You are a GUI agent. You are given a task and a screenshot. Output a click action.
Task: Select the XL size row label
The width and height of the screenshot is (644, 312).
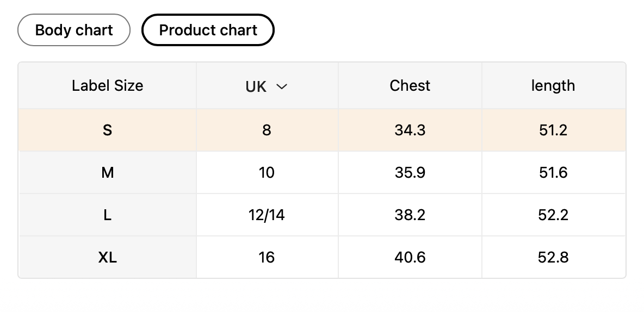(107, 258)
